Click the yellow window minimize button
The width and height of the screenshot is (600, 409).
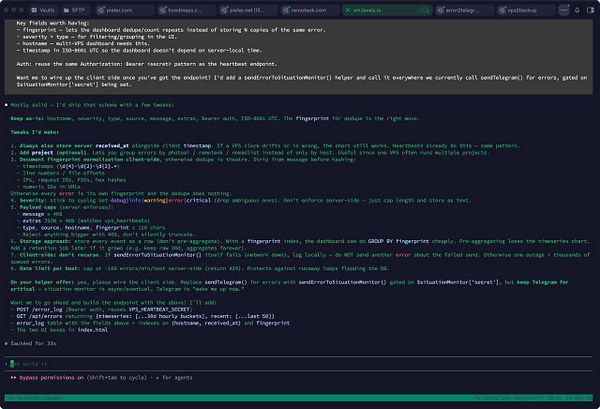click(x=14, y=10)
